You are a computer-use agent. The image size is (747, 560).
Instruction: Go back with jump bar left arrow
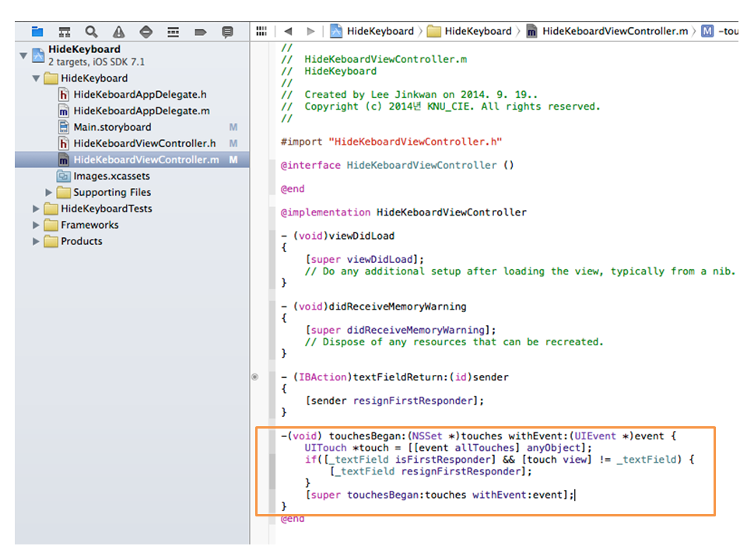[288, 31]
